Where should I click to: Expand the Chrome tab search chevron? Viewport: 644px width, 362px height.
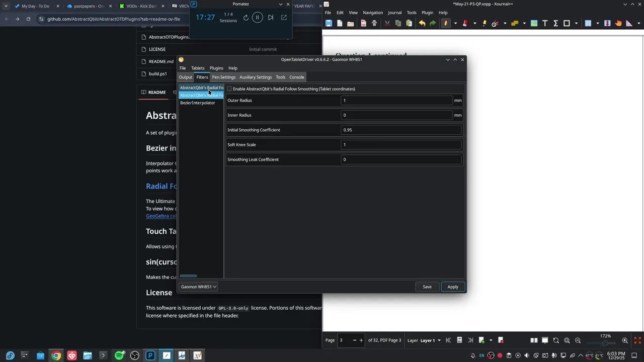click(6, 6)
